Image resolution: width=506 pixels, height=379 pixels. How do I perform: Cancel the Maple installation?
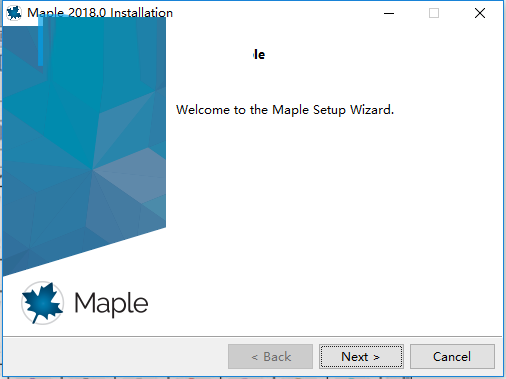point(452,357)
